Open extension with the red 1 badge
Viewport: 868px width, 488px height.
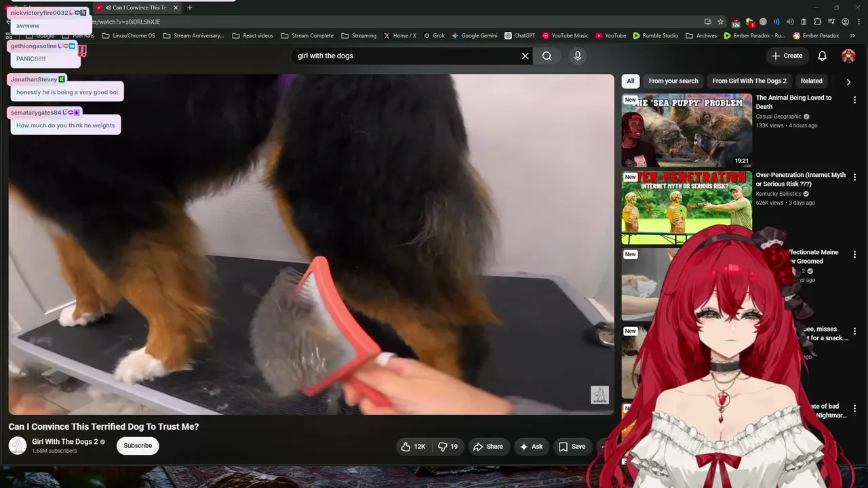(750, 22)
